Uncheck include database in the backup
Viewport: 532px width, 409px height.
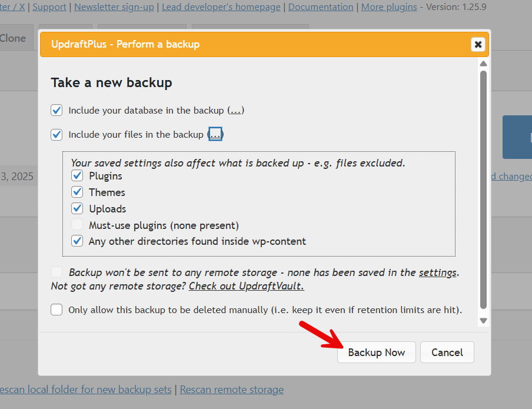56,110
